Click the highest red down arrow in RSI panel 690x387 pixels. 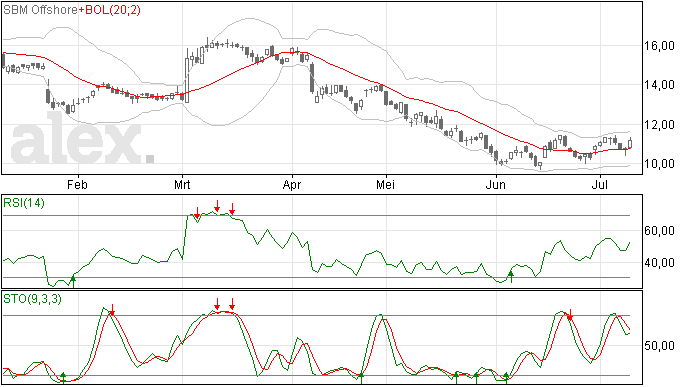(x=217, y=206)
